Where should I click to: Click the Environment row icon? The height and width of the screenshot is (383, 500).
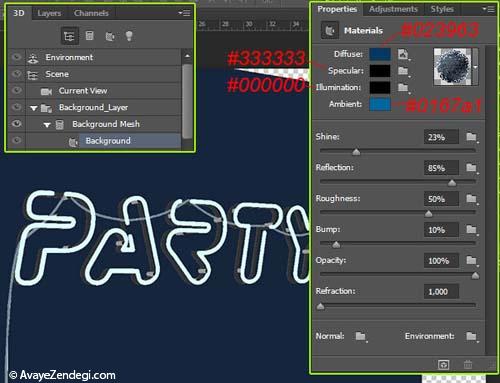coord(33,58)
